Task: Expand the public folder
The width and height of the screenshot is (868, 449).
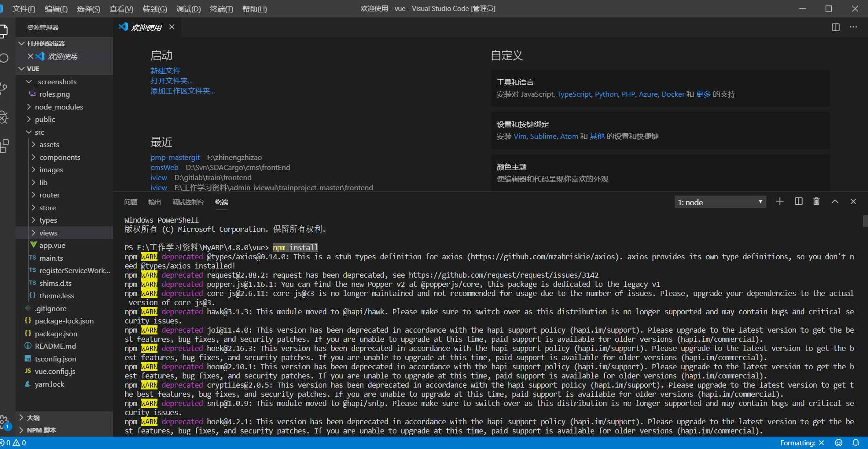Action: coord(64,119)
